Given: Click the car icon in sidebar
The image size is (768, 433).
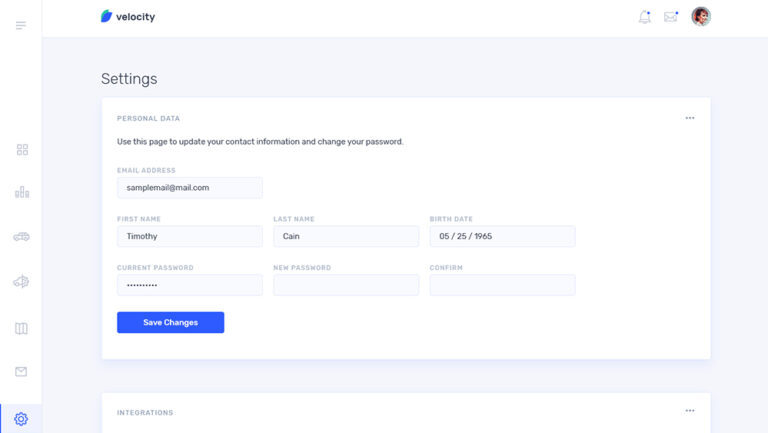Looking at the screenshot, I should (21, 237).
